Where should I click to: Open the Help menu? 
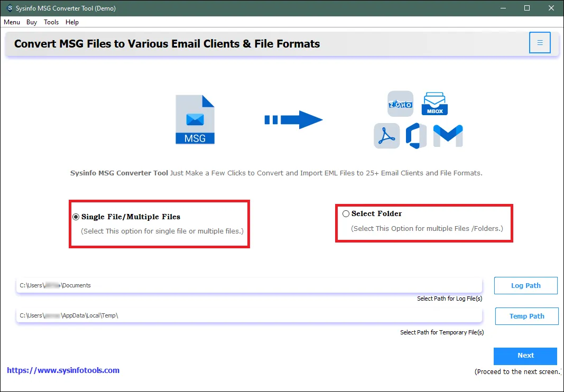(x=72, y=22)
